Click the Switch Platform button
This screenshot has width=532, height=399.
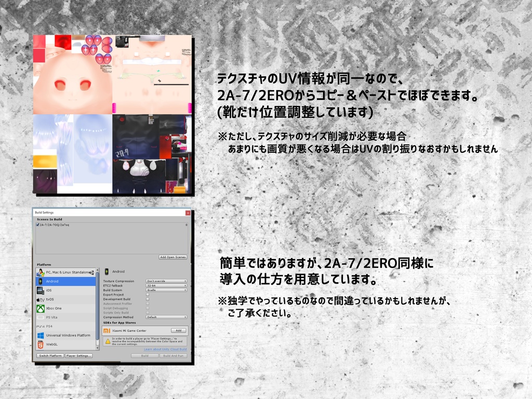50,355
